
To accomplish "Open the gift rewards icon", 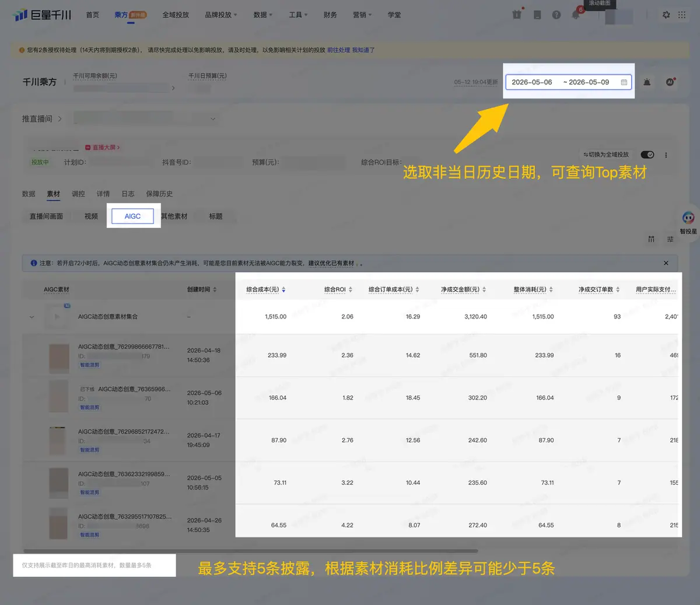I will point(517,15).
